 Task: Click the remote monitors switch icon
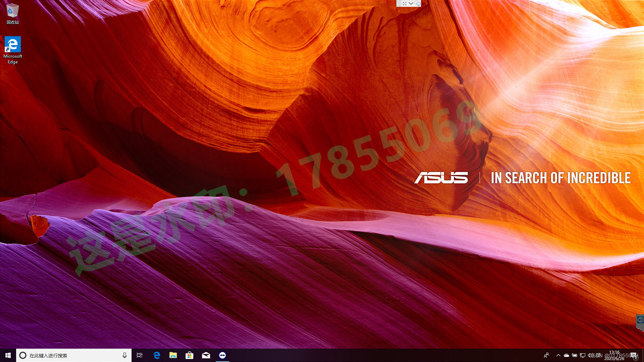point(418,3)
